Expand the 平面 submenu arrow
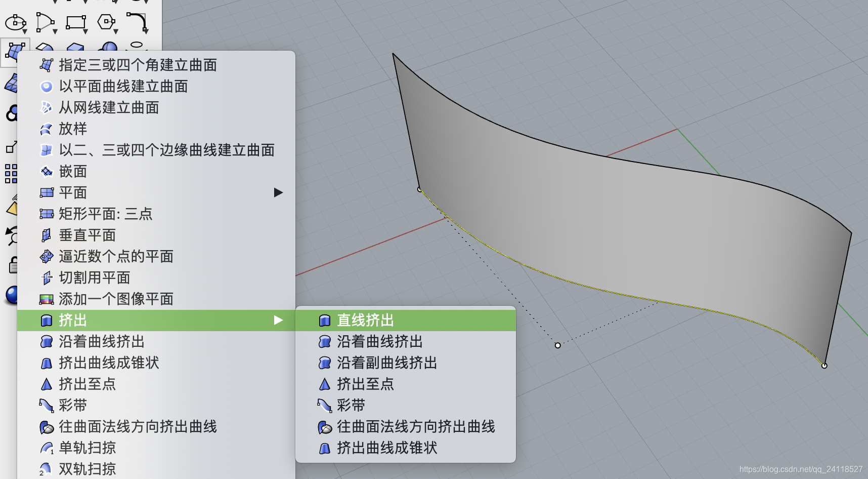The height and width of the screenshot is (479, 868). click(x=278, y=192)
